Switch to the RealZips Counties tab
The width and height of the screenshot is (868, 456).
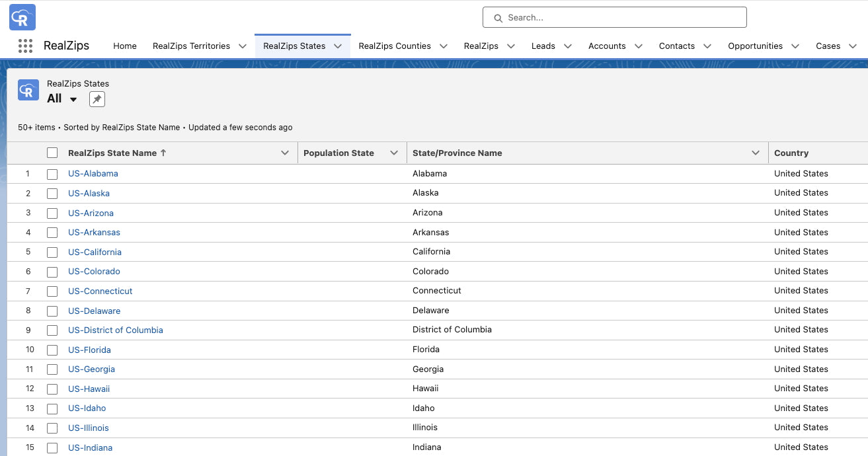point(395,46)
